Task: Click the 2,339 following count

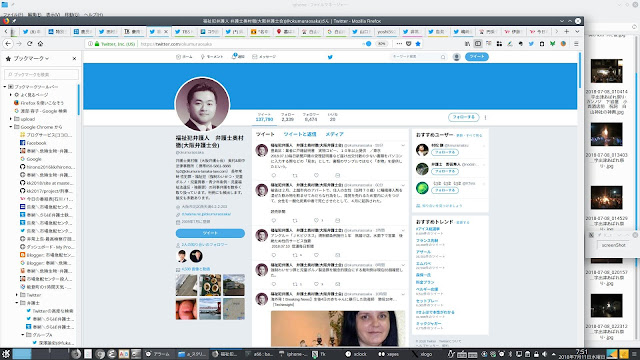Action: click(287, 119)
